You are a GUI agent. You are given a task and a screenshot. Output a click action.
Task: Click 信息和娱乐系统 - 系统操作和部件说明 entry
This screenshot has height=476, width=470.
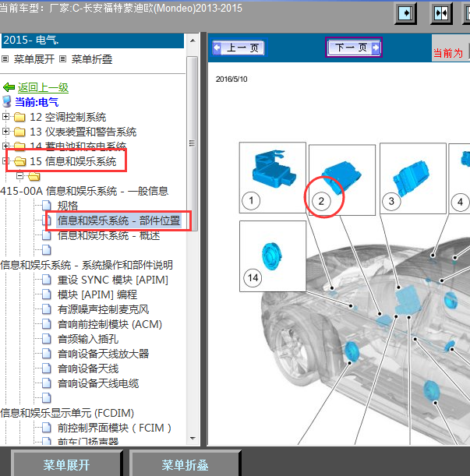pyautogui.click(x=87, y=265)
